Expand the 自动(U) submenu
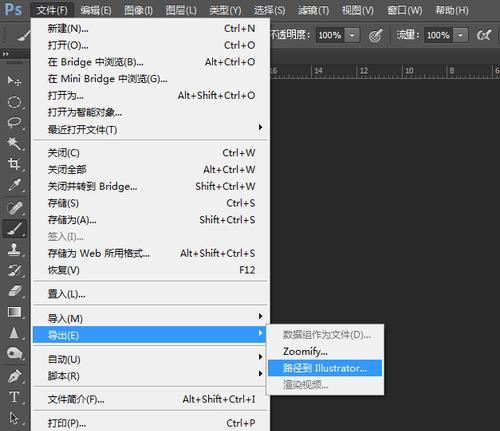 click(x=150, y=359)
